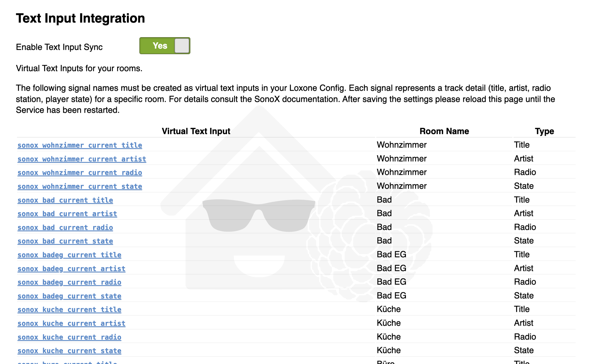Open sonox_wohnzimmer_current_title link
604x364 pixels.
[x=80, y=145]
